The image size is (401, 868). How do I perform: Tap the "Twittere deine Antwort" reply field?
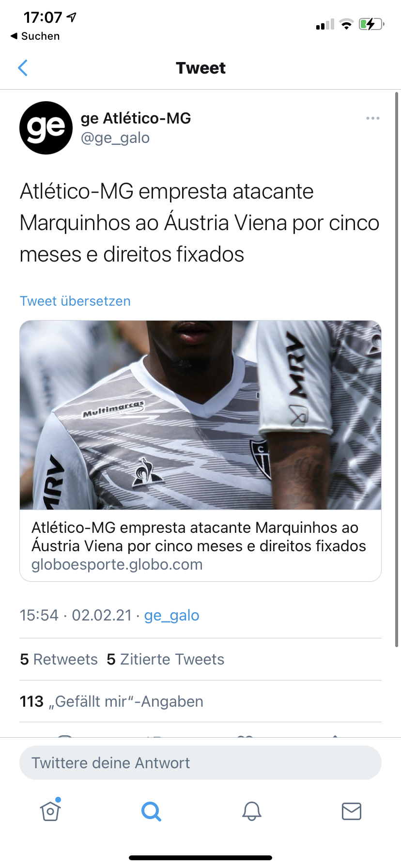200,763
